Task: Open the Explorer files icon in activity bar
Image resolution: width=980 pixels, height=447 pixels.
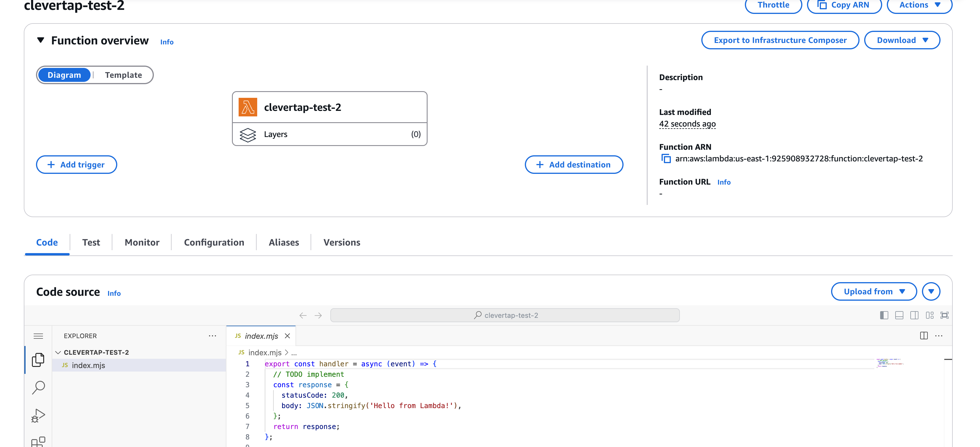Action: 38,360
